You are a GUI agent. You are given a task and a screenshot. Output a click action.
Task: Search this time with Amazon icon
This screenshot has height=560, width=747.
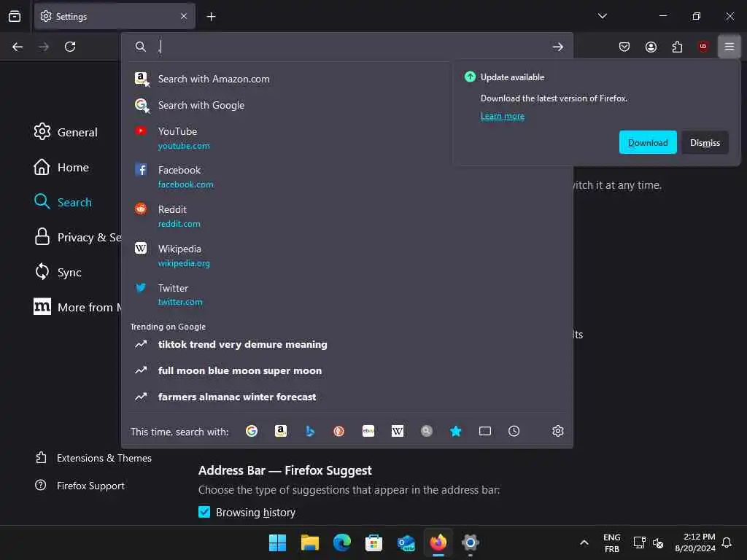281,431
